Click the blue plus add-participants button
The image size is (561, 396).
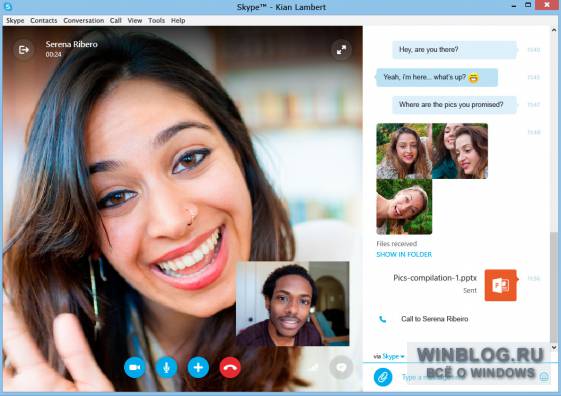click(198, 367)
